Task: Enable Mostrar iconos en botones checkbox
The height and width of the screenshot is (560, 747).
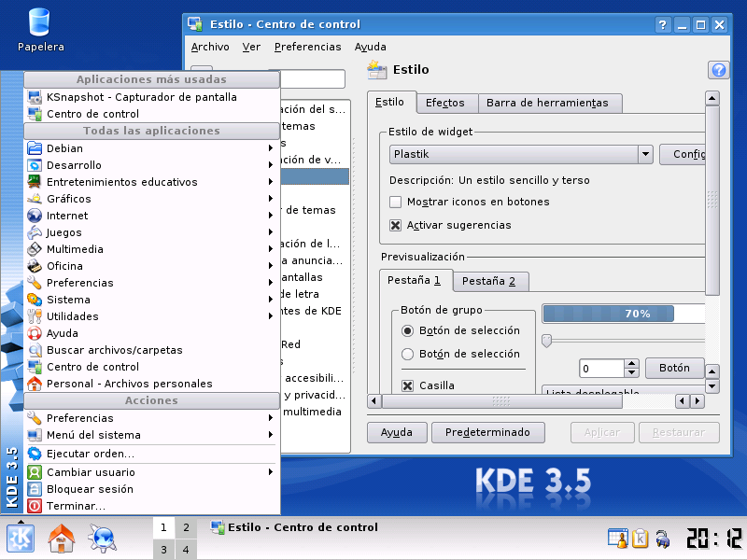Action: (396, 202)
